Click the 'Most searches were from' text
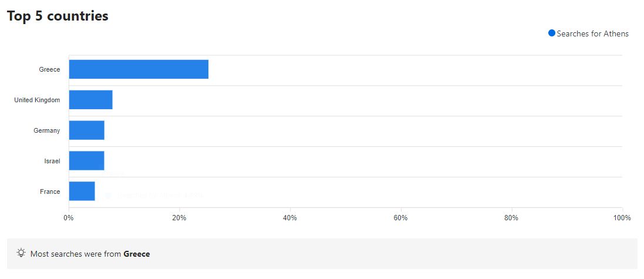 pyautogui.click(x=76, y=254)
